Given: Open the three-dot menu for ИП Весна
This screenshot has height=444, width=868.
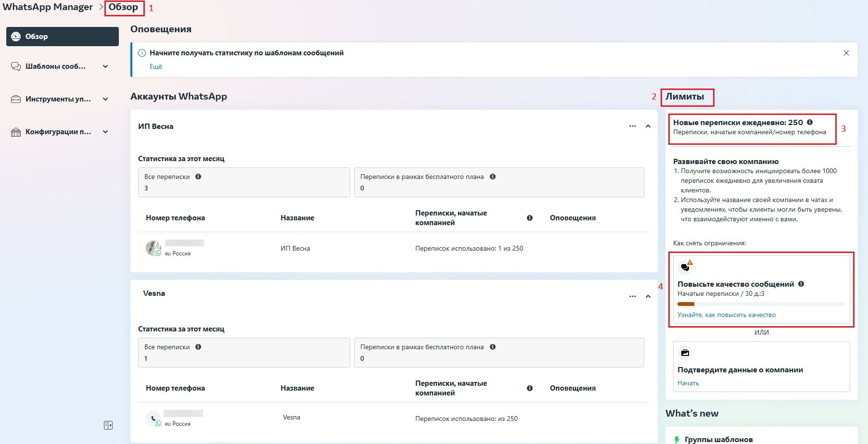Looking at the screenshot, I should point(632,126).
